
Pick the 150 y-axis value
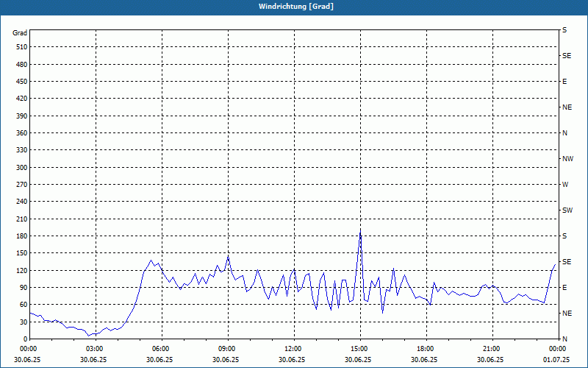point(22,253)
